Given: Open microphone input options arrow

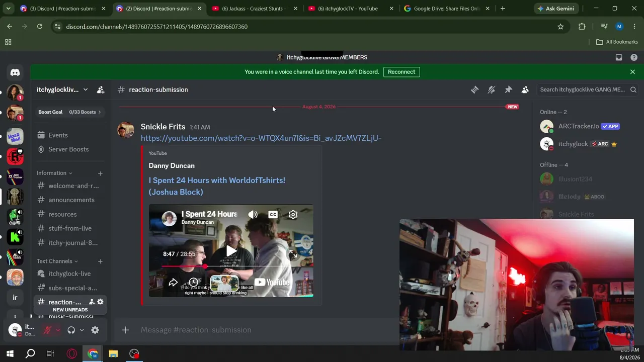Looking at the screenshot, I should pyautogui.click(x=58, y=330).
